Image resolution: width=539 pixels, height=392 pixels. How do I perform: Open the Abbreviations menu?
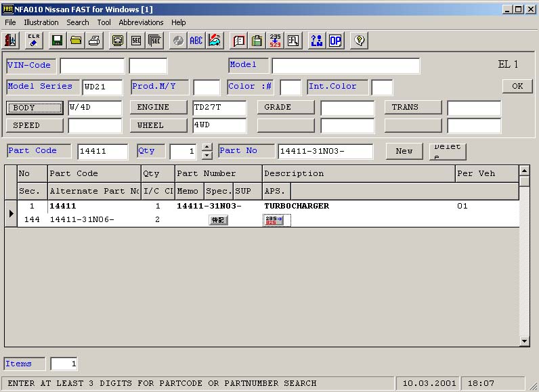142,22
